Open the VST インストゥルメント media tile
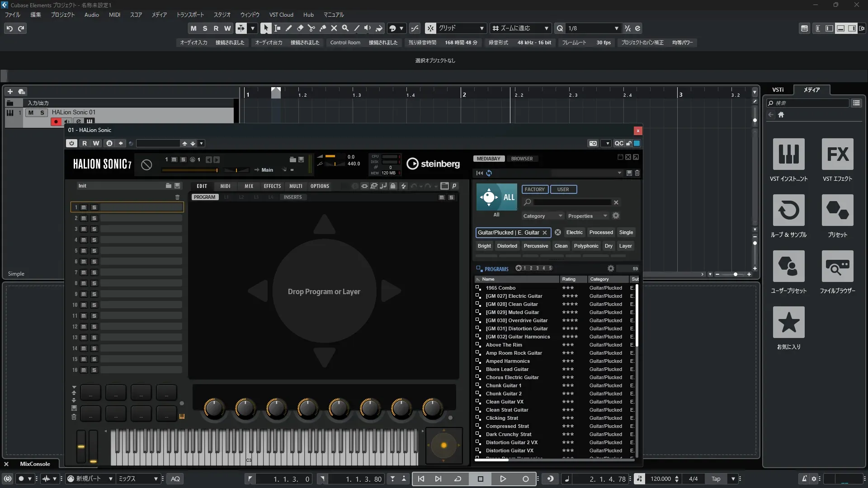Screen dimensions: 868x488 coord(788,154)
